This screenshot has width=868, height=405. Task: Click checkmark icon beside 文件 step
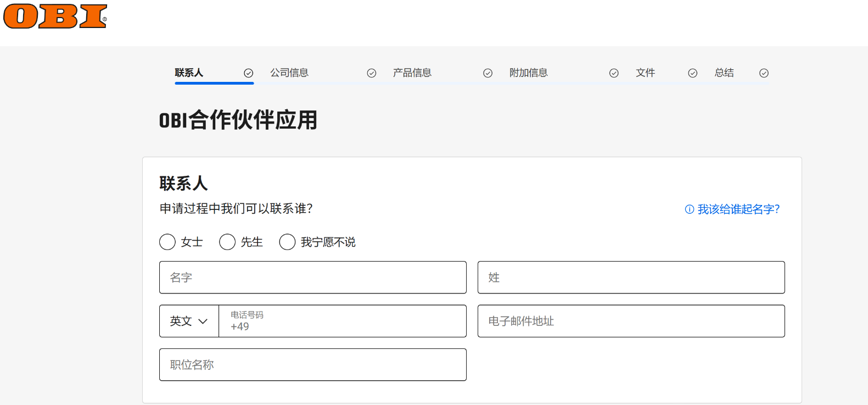692,73
